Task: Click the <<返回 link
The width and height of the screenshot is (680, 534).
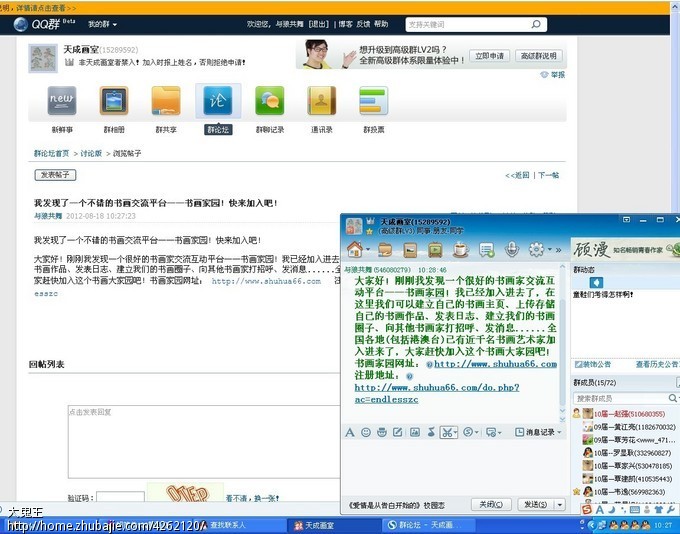Action: [517, 175]
